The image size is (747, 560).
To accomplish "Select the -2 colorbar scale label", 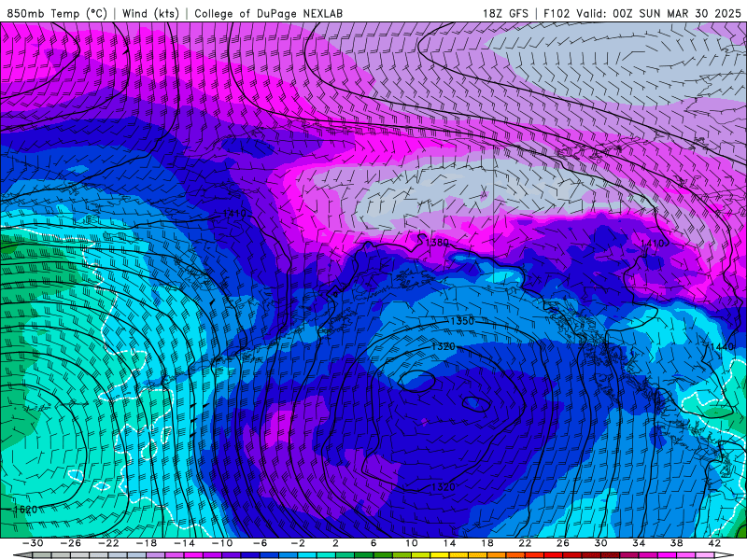I will point(298,543).
